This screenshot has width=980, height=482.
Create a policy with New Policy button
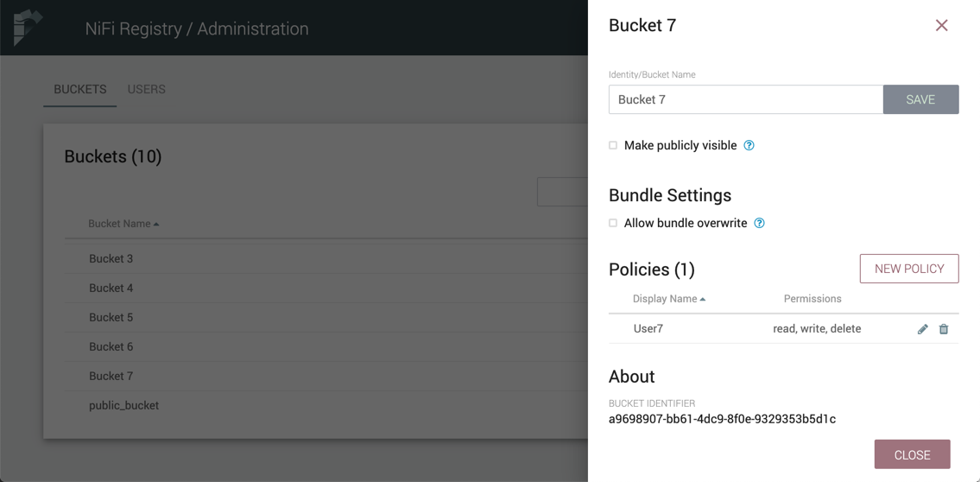click(908, 269)
